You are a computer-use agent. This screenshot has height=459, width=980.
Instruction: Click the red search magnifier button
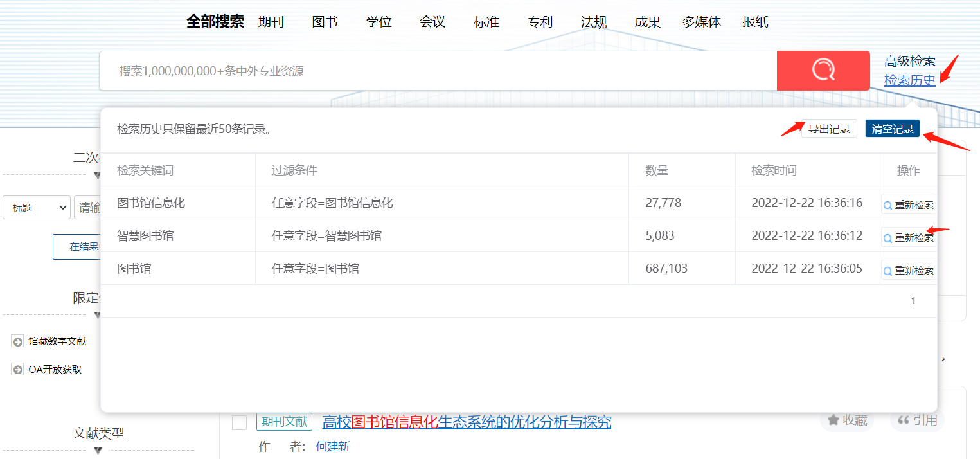pos(823,71)
